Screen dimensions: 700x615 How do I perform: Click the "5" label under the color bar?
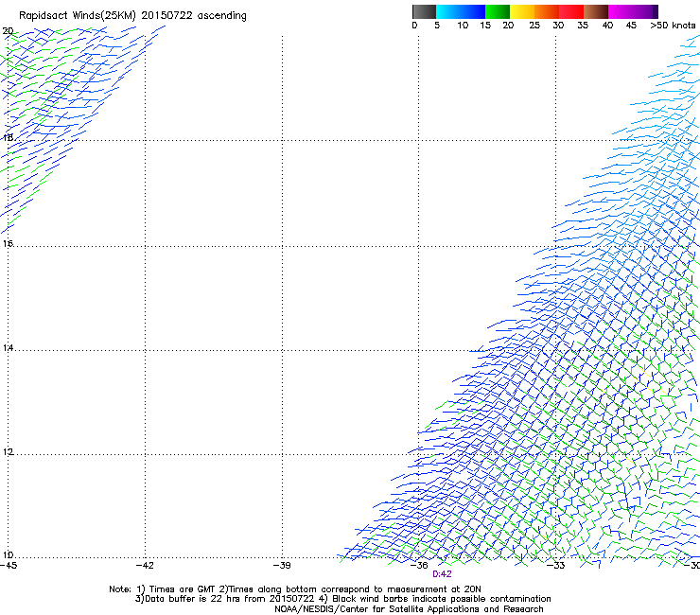(437, 26)
